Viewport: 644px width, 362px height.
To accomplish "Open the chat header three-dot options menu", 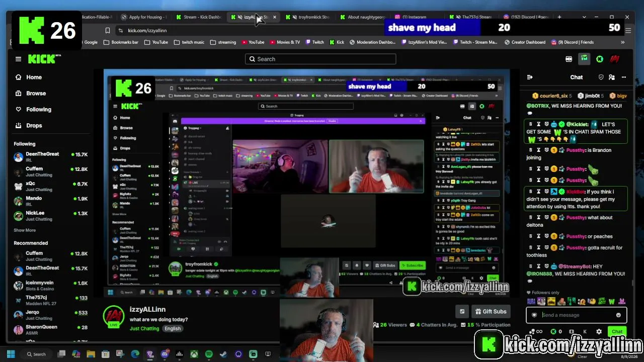I will [624, 77].
